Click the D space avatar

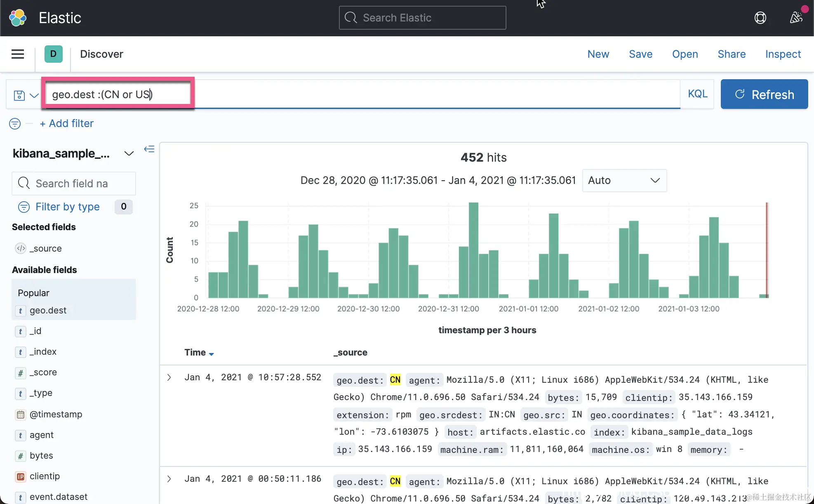[53, 54]
